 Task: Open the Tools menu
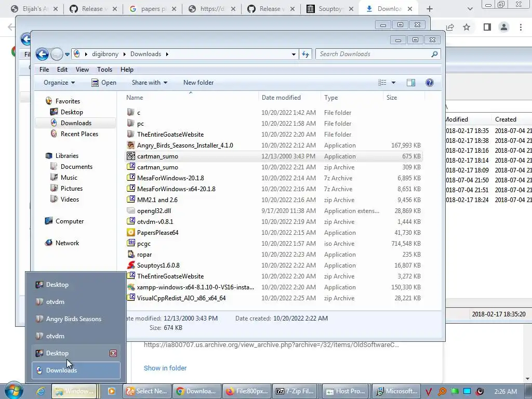click(x=104, y=70)
